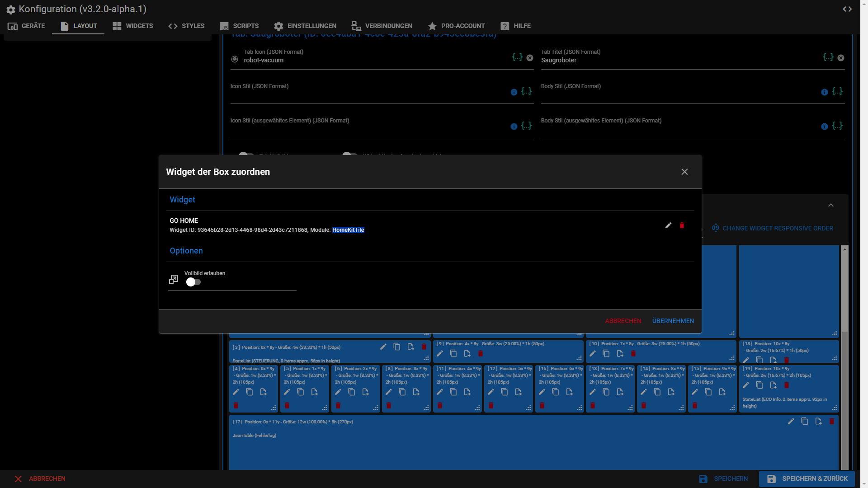Edit box [19] with its pencil icon
Screen dimensions: 868x488
(x=746, y=385)
